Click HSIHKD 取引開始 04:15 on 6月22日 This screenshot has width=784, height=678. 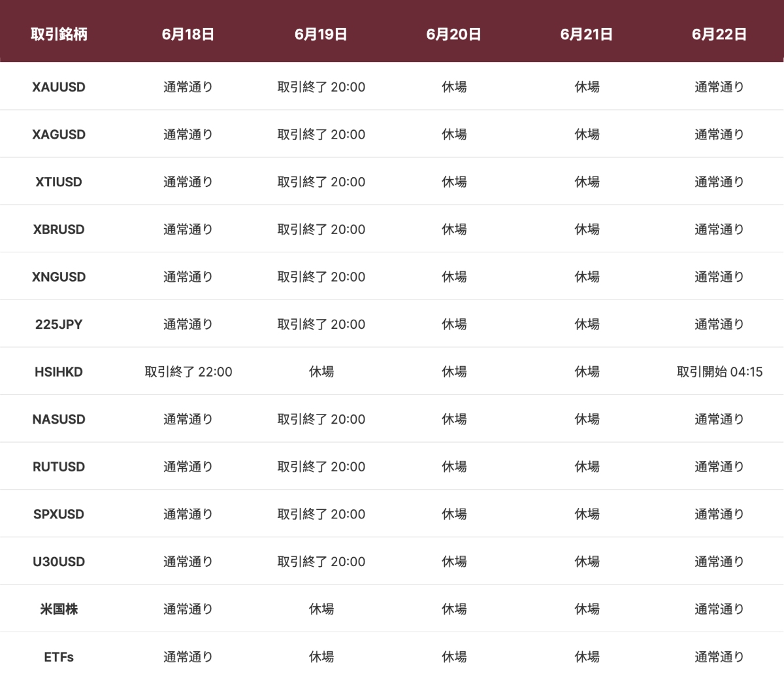(x=719, y=372)
